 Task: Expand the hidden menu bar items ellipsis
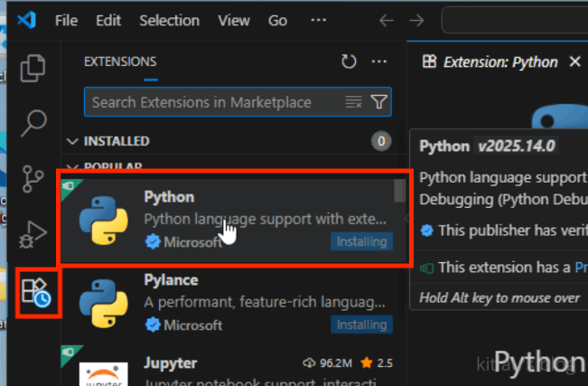pyautogui.click(x=318, y=20)
